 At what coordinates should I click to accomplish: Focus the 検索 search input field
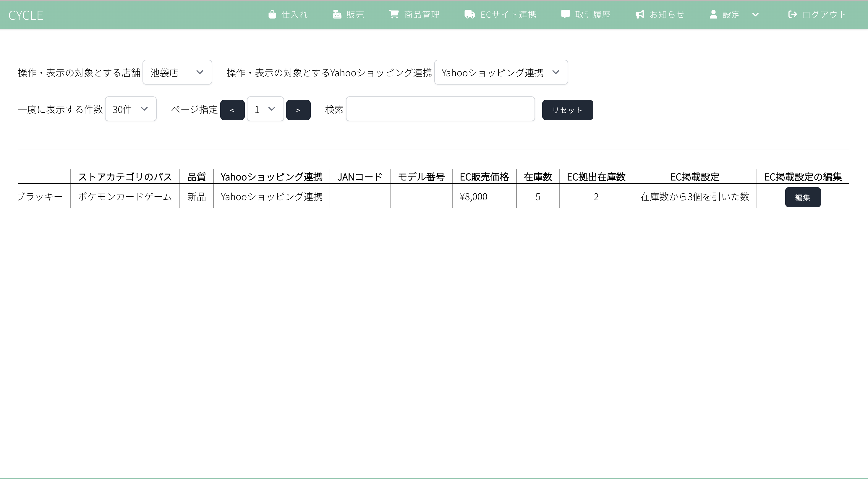point(440,109)
